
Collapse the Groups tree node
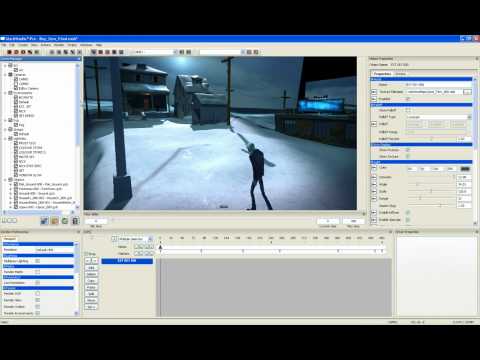point(5,129)
